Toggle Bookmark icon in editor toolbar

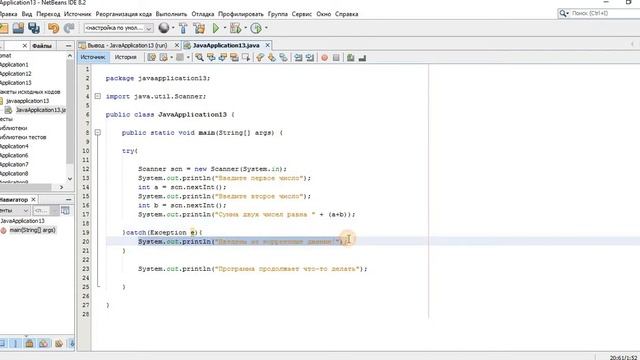[283, 58]
